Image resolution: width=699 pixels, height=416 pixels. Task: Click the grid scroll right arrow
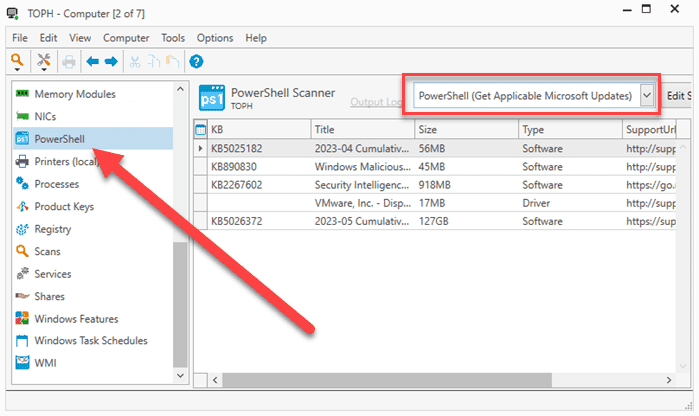pyautogui.click(x=669, y=380)
